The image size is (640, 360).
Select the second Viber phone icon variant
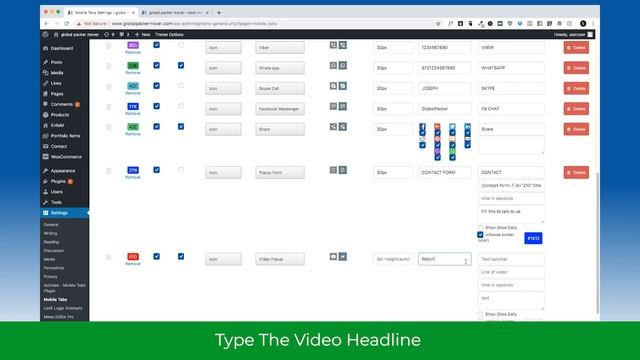(x=343, y=45)
